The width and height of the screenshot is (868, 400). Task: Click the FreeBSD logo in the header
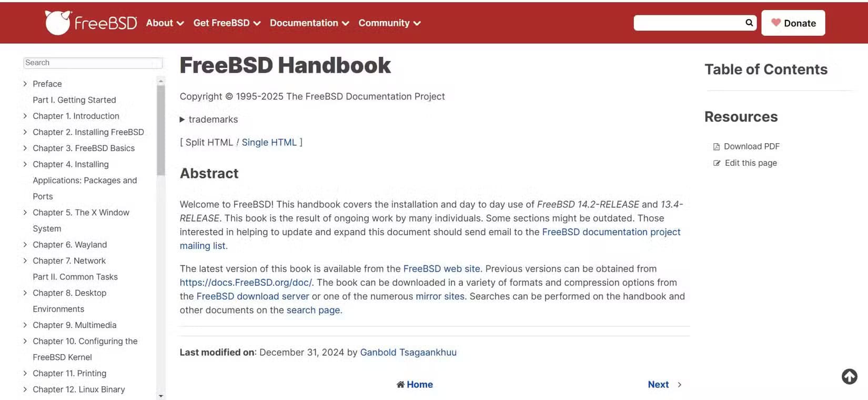90,23
